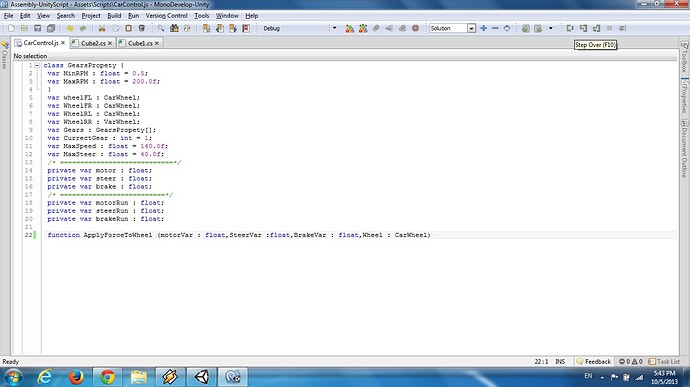
Task: Open the Version Control menu
Action: point(166,15)
